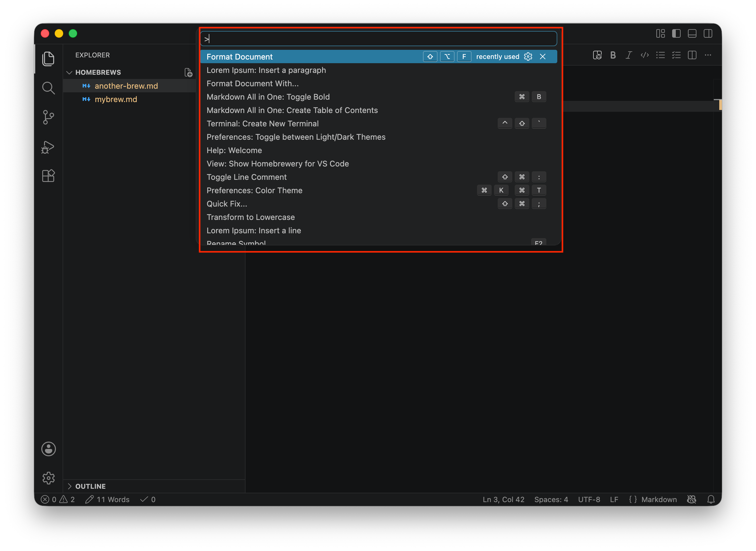Click the New File icon beside HOMEBREWS
The height and width of the screenshot is (551, 756).
tap(188, 72)
